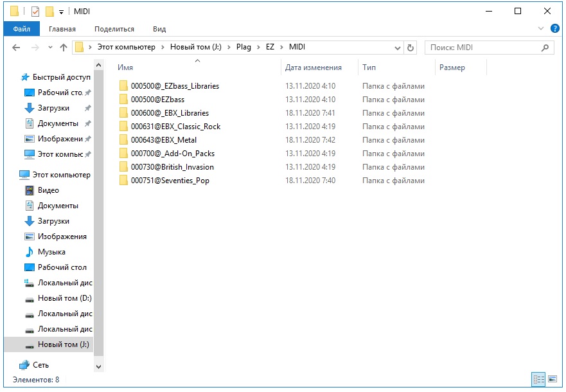Expand chevron after Plag breadcrumb
566x392 pixels.
(258, 48)
